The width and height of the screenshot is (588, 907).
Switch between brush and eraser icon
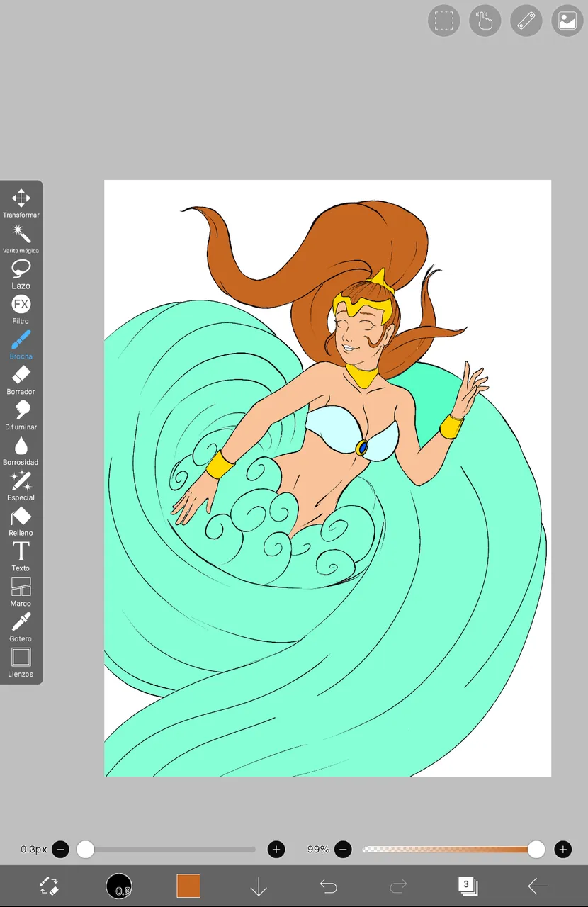pyautogui.click(x=49, y=886)
